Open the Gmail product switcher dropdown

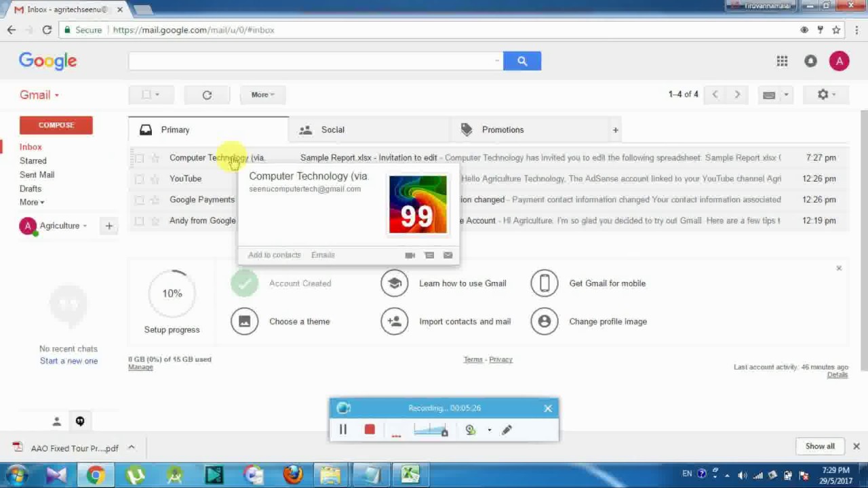pos(39,95)
